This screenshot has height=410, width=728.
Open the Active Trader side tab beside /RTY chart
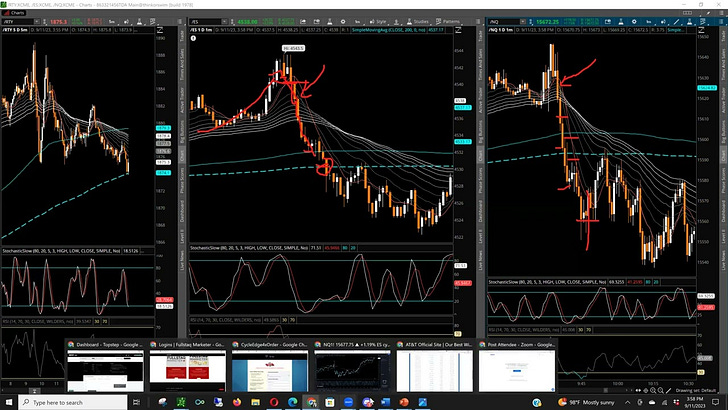tap(182, 100)
